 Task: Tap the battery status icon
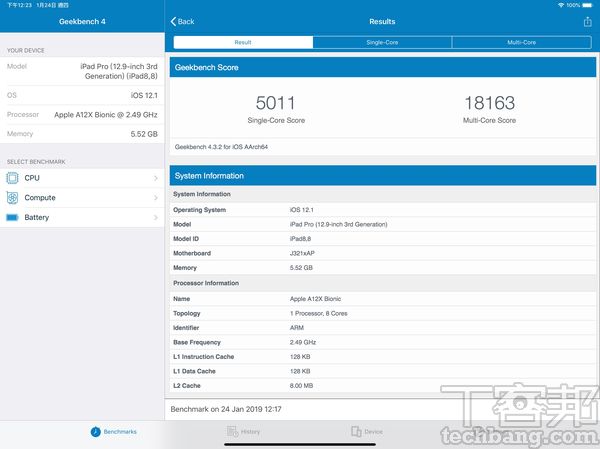pyautogui.click(x=587, y=5)
